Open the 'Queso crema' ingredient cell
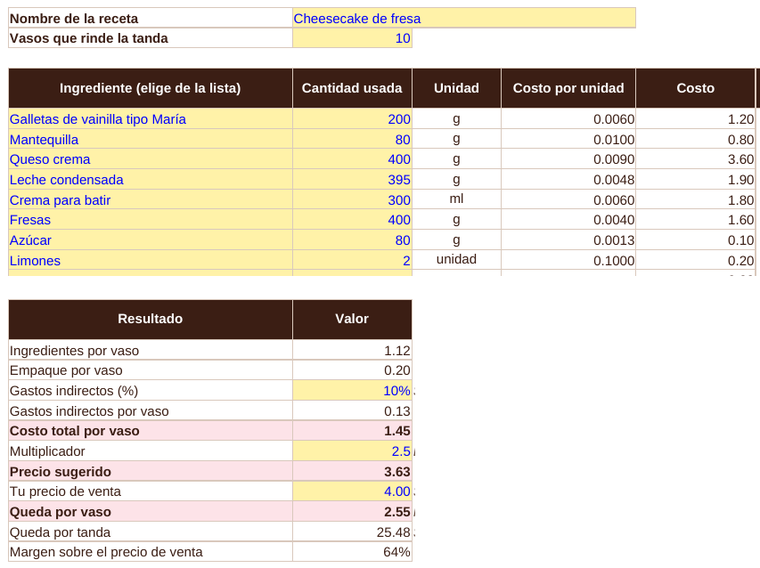This screenshot has height=568, width=760. click(x=150, y=159)
